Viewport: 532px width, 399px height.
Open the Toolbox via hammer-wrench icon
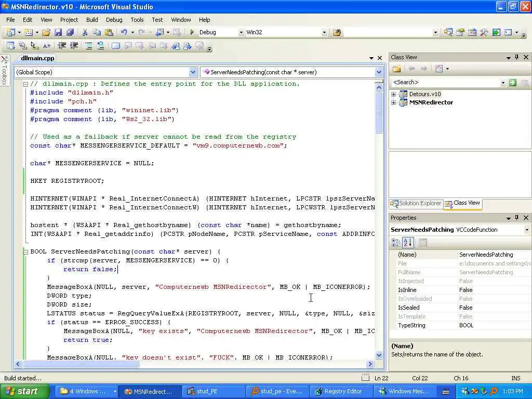[x=484, y=32]
